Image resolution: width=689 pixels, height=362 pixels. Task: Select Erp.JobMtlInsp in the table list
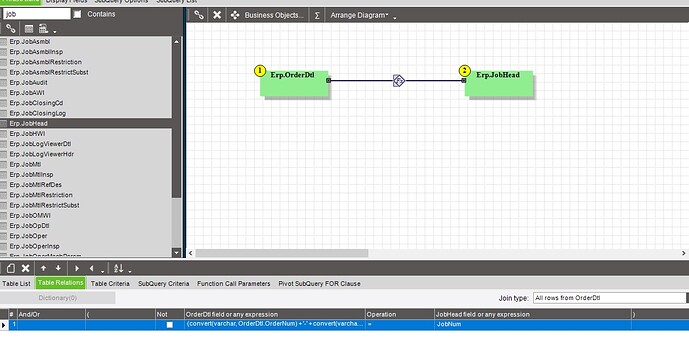click(86, 174)
